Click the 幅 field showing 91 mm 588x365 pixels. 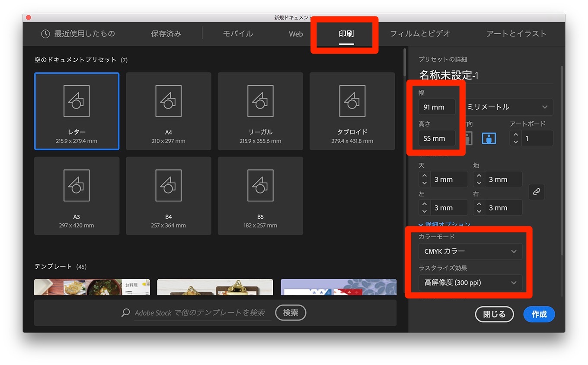[x=437, y=107]
